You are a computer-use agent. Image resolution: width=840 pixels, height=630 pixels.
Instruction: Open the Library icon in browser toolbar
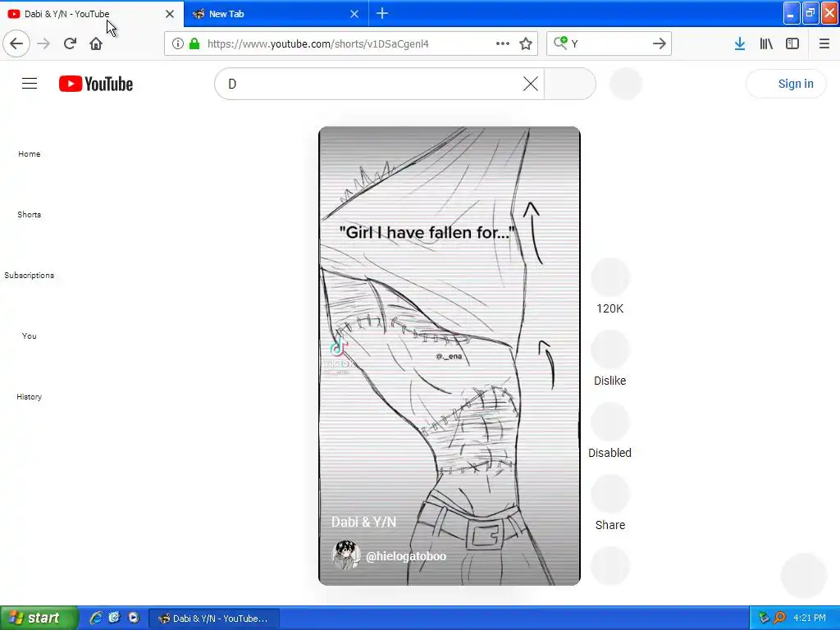(766, 43)
